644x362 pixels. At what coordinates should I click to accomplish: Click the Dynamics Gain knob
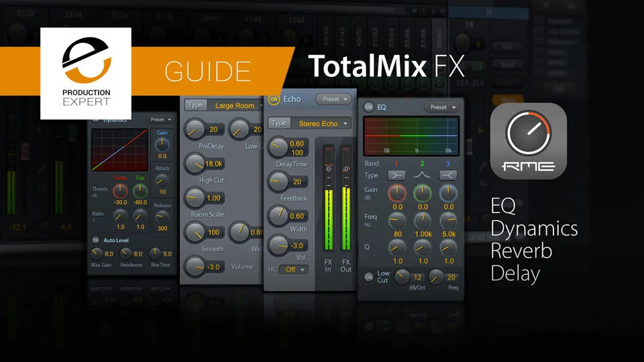[x=162, y=145]
